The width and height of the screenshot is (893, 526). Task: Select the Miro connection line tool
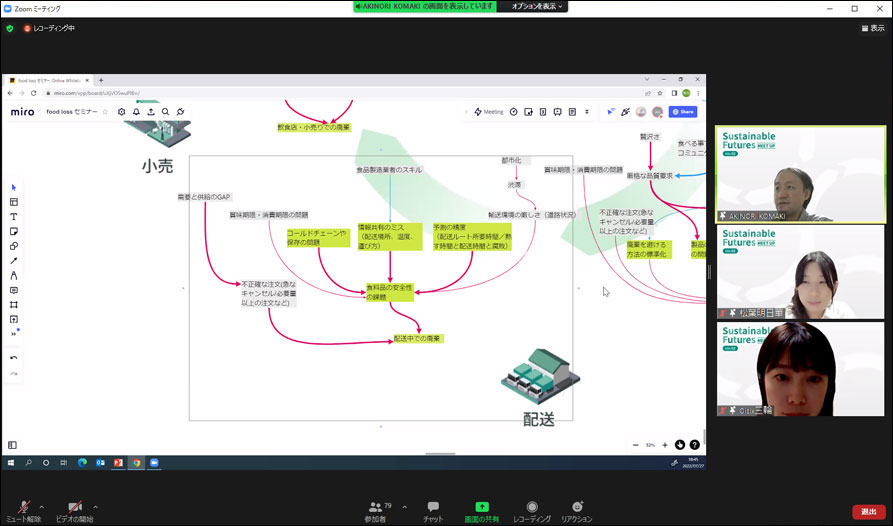14,261
